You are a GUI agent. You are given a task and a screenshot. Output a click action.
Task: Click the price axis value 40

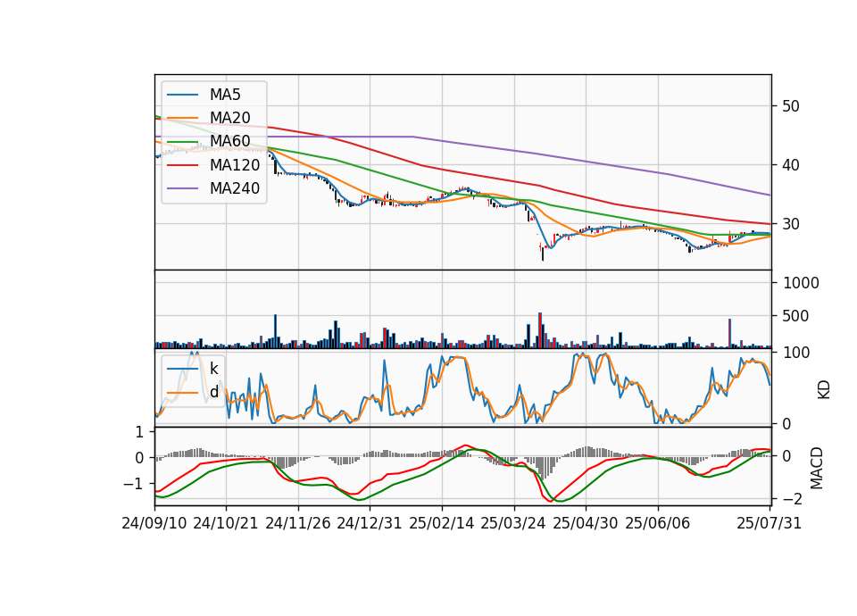[791, 165]
